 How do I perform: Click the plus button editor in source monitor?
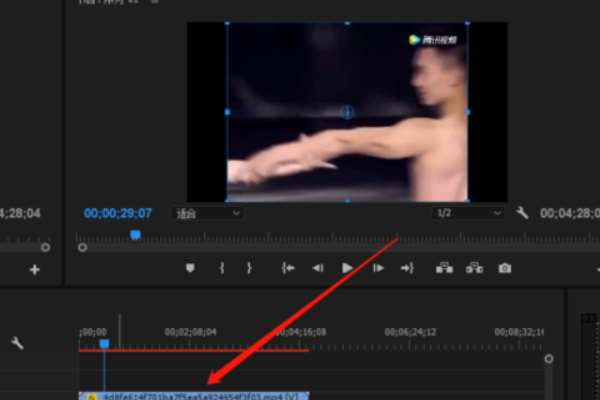(35, 270)
